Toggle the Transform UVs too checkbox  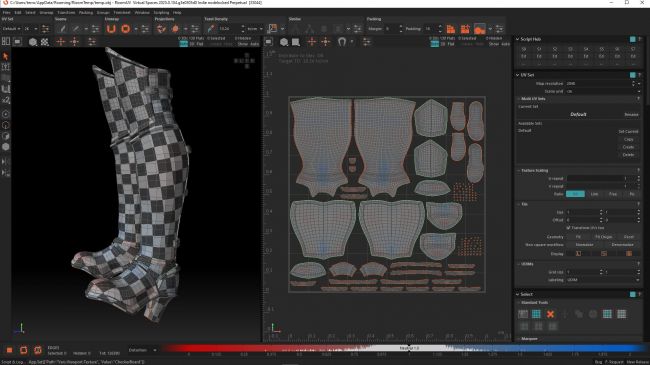(x=568, y=228)
